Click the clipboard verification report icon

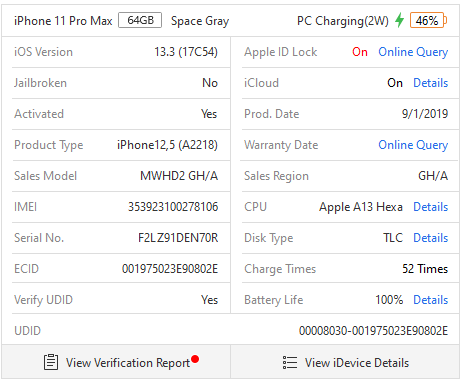coord(51,362)
